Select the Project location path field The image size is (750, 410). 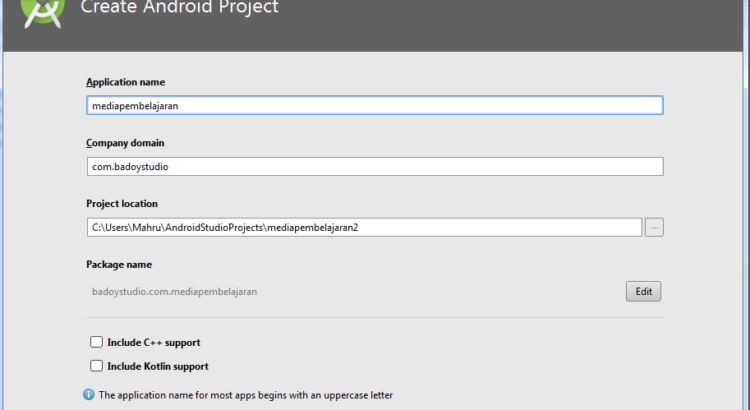364,227
